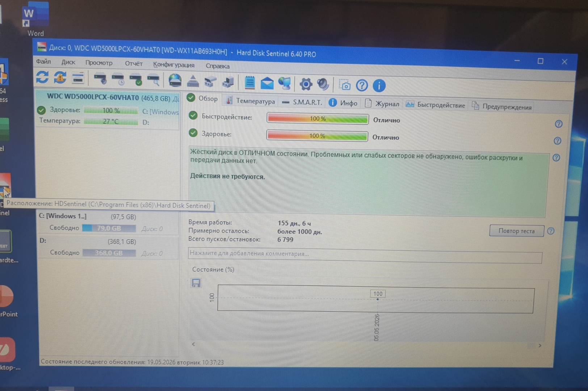
Task: Click the refresh icon with orange warning triangle
Action: tap(60, 77)
